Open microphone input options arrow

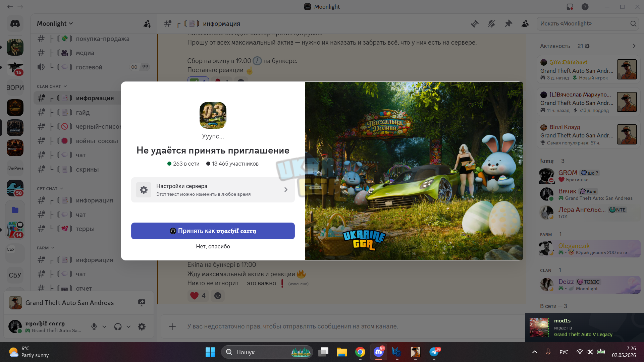[x=104, y=326]
